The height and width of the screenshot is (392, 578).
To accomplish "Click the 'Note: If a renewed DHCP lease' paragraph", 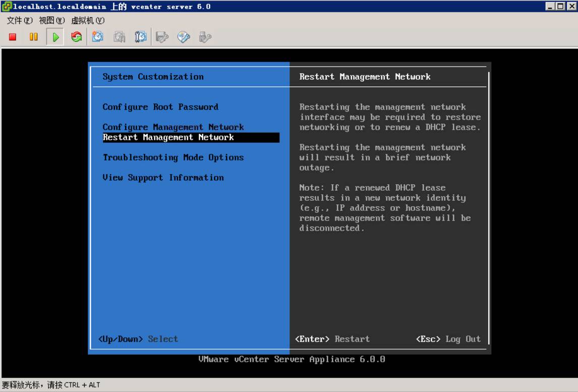I will pos(385,208).
